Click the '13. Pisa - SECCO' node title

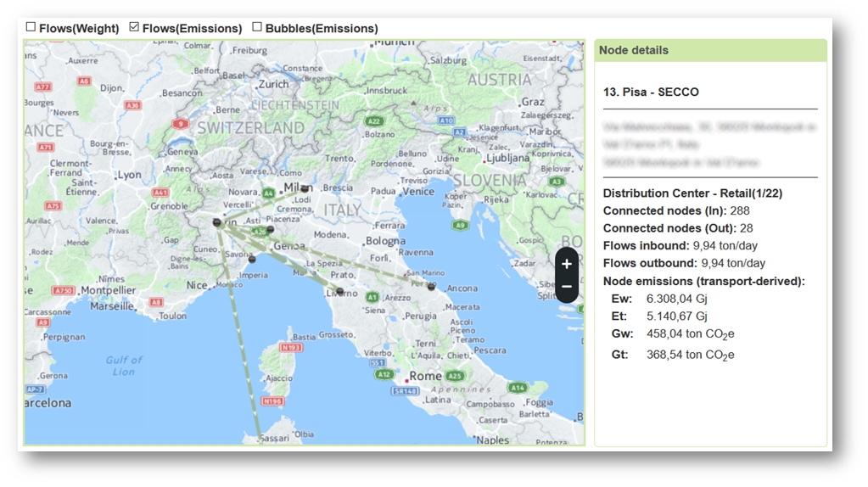click(651, 92)
